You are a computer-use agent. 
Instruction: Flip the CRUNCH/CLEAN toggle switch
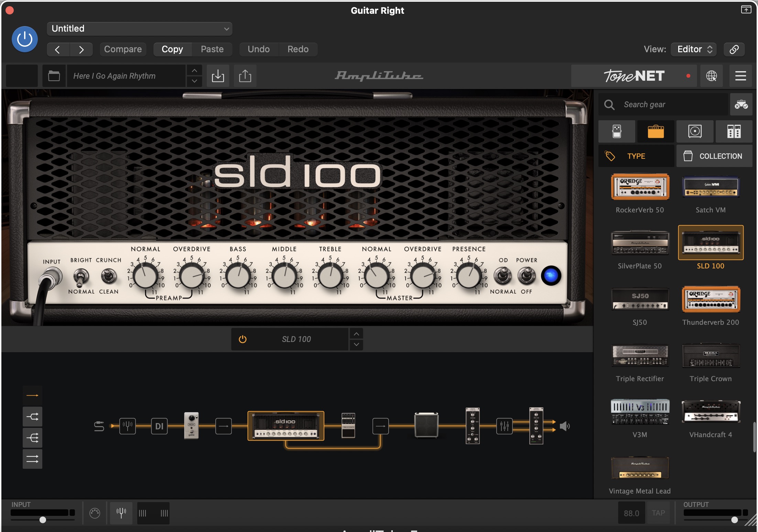[109, 276]
